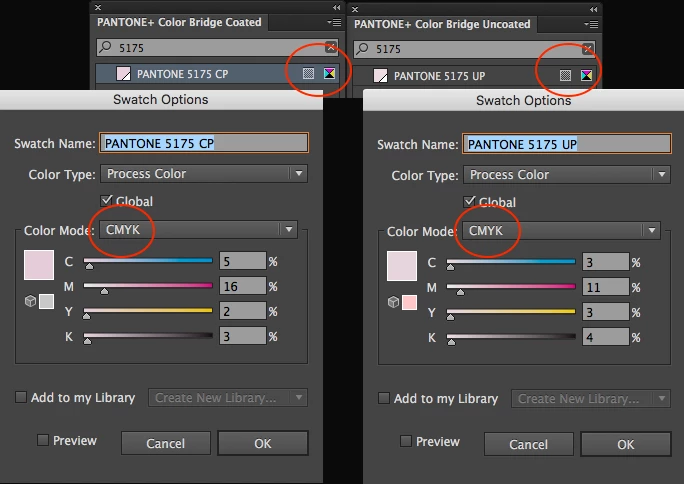Click the PANTONE 5175 CP swatch thumbnail in the list
This screenshot has width=684, height=484.
123,74
